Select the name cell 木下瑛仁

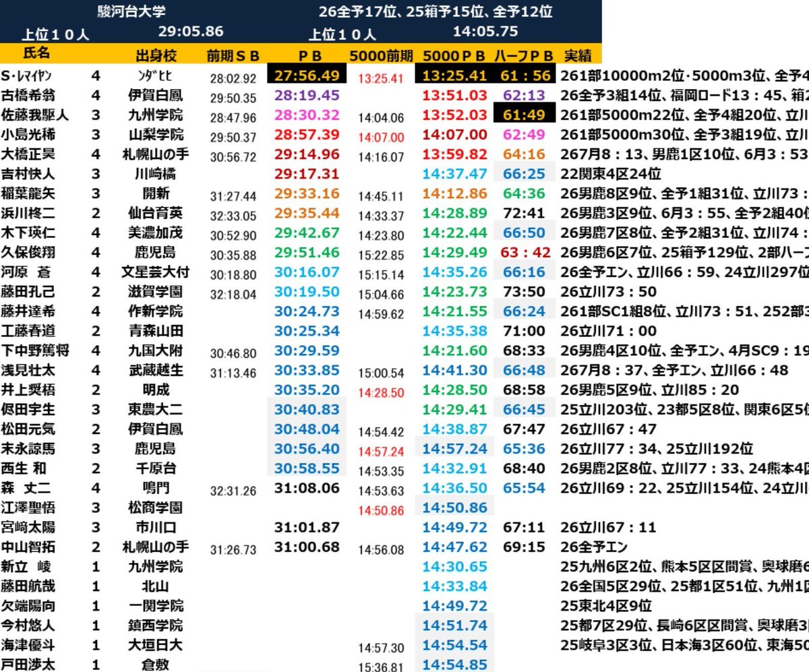click(28, 233)
